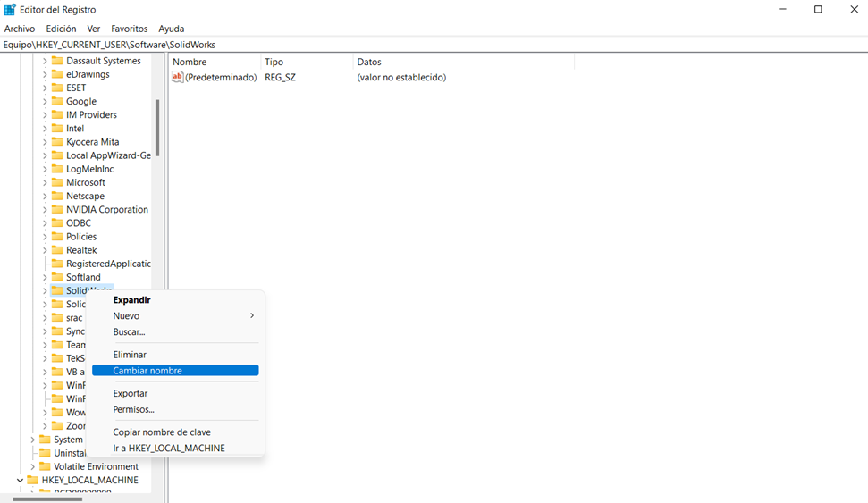Click the RegisteredApplications folder icon
Viewport: 868px width, 503px height.
(x=57, y=264)
